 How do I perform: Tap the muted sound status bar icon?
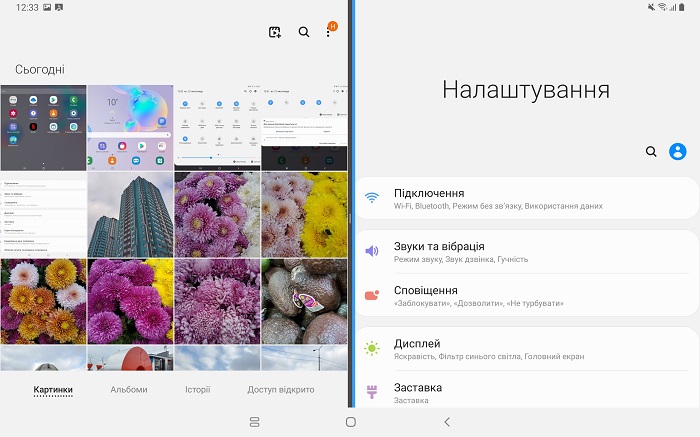click(651, 7)
